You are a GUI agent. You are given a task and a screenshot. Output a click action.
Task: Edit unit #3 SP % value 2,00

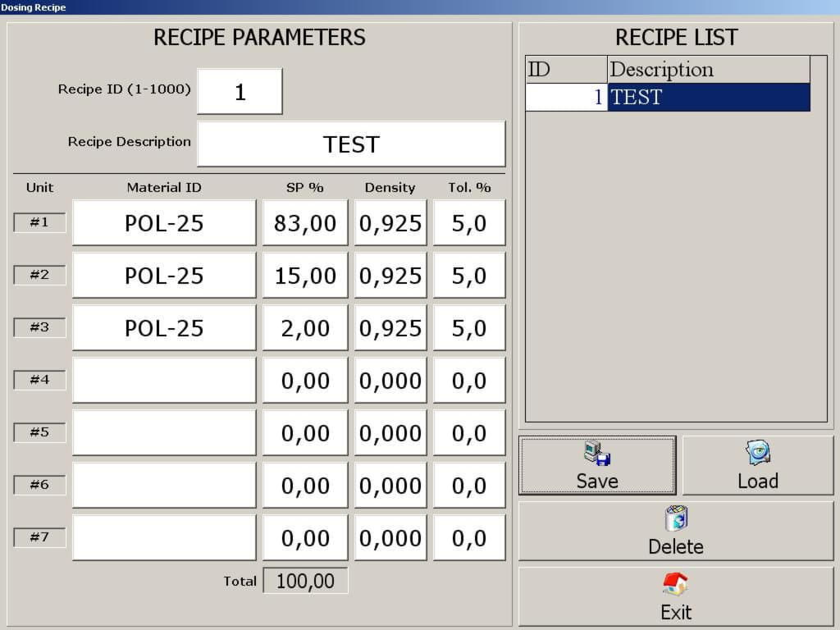point(305,328)
